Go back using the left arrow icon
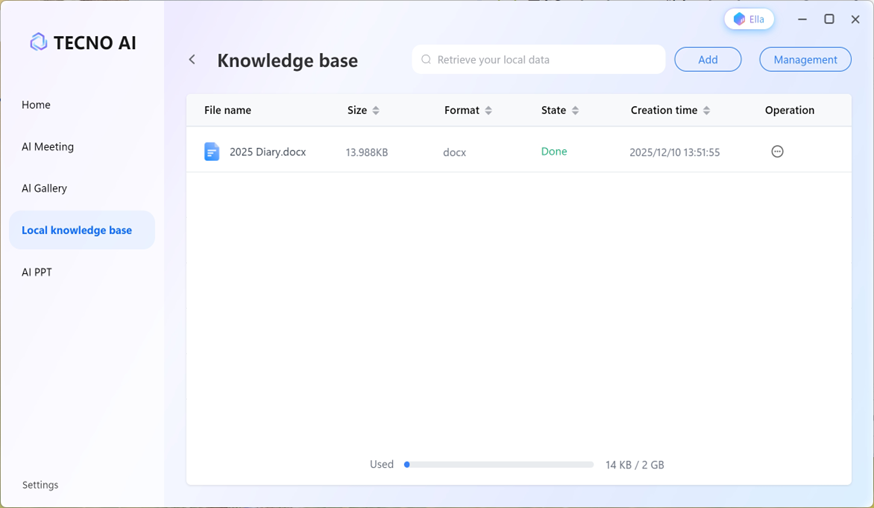This screenshot has height=508, width=874. (x=192, y=60)
